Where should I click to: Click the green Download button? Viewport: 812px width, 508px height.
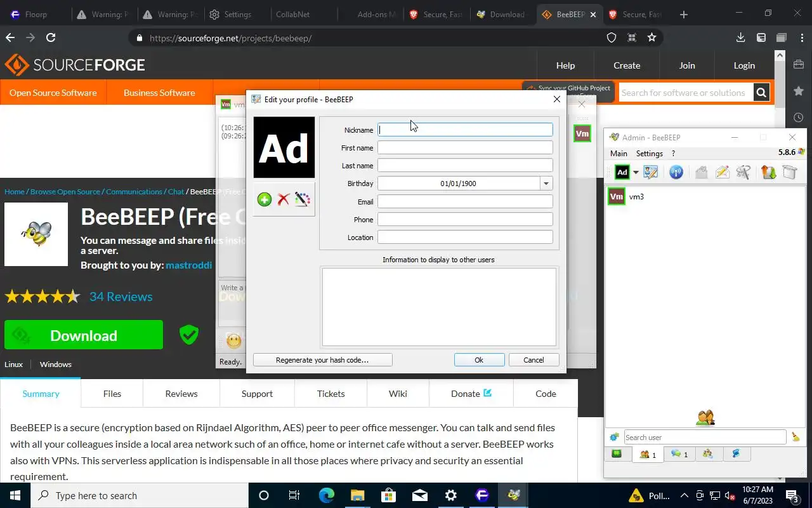(x=84, y=335)
